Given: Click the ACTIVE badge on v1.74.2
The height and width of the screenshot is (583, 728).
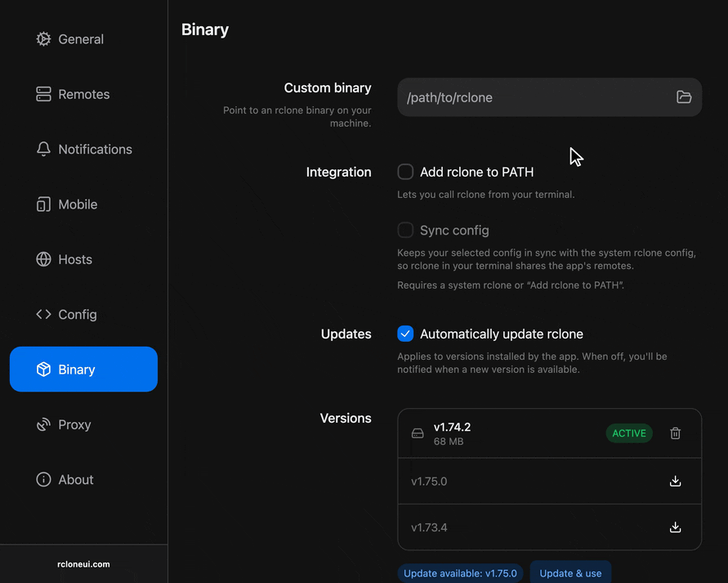Looking at the screenshot, I should click(629, 433).
